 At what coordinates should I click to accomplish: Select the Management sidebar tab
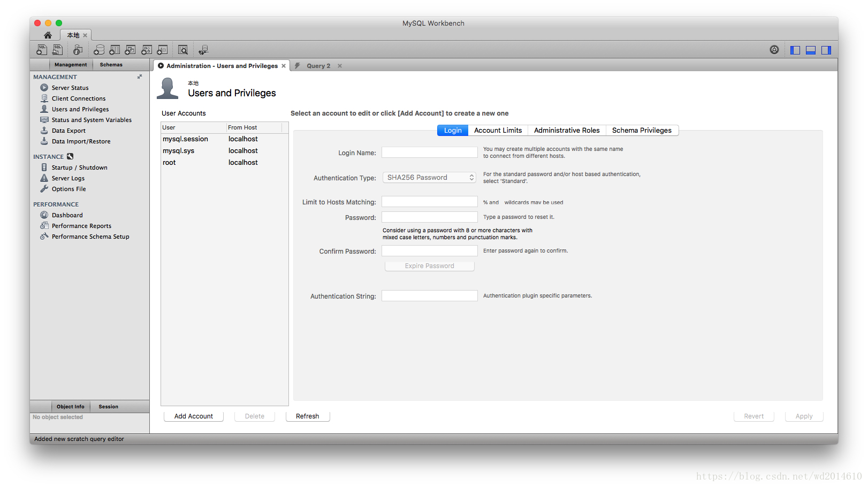point(71,65)
